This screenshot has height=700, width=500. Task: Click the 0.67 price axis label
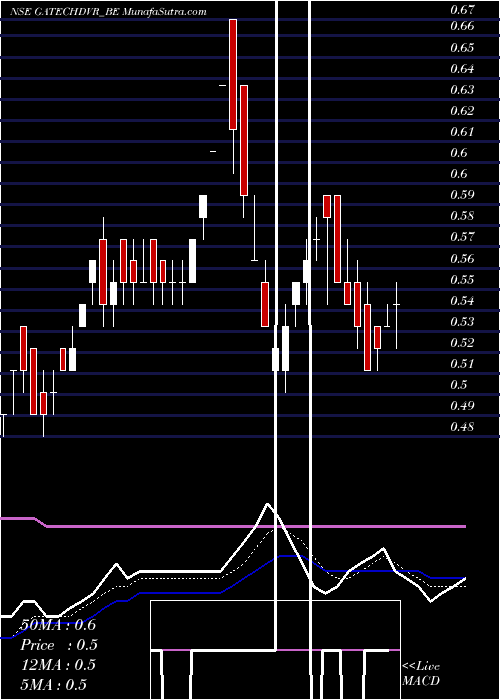(462, 9)
